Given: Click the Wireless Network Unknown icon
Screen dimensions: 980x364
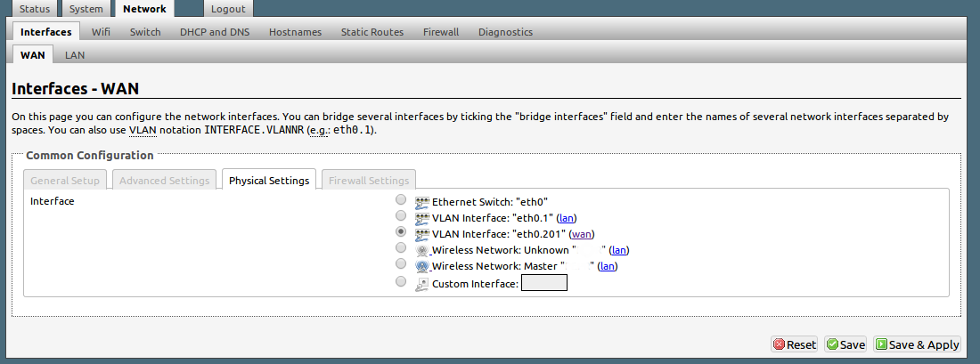Looking at the screenshot, I should coord(422,251).
